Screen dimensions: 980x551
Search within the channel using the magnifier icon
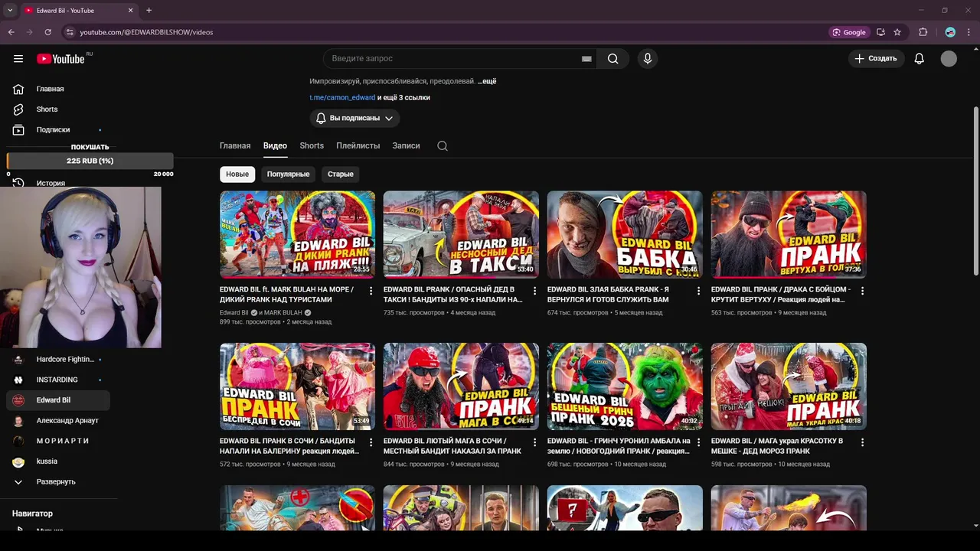[443, 146]
